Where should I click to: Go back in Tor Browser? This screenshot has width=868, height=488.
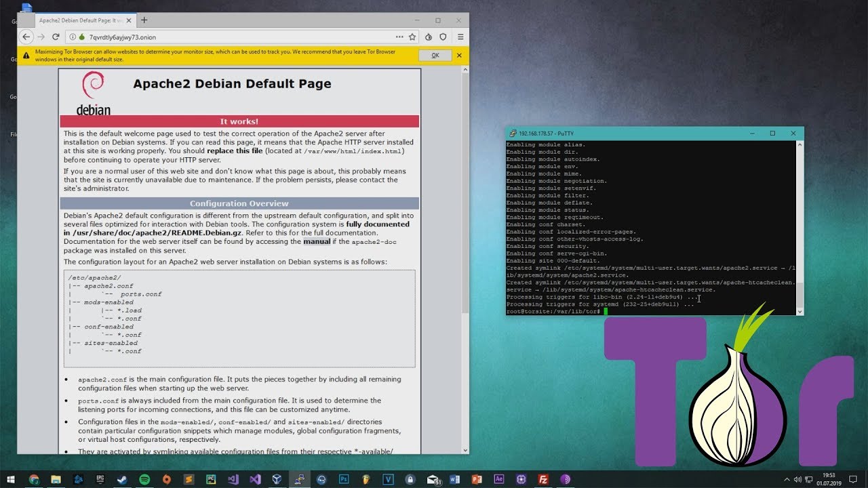point(26,37)
